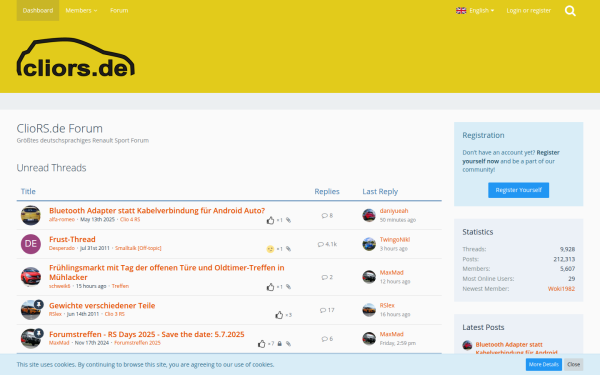Open Bluetooth Adapter statt Kabelverbindung thread
Screen dimensions: 600x375
157,210
